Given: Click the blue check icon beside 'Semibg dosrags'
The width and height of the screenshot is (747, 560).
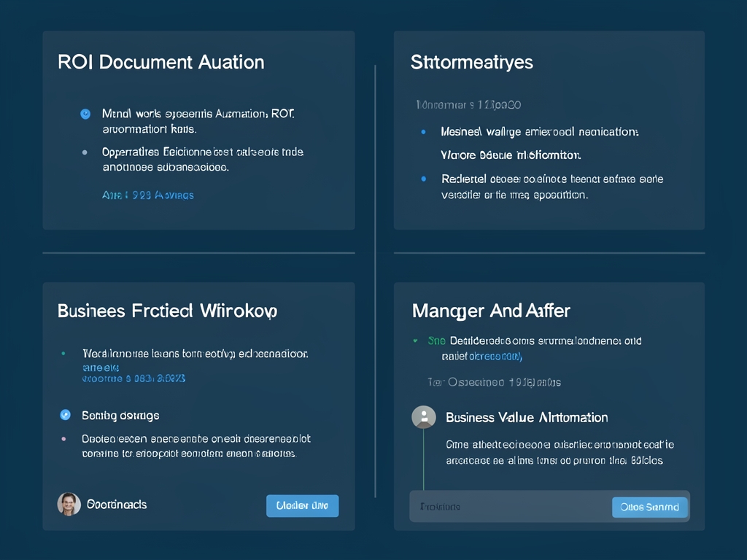Looking at the screenshot, I should [x=65, y=415].
